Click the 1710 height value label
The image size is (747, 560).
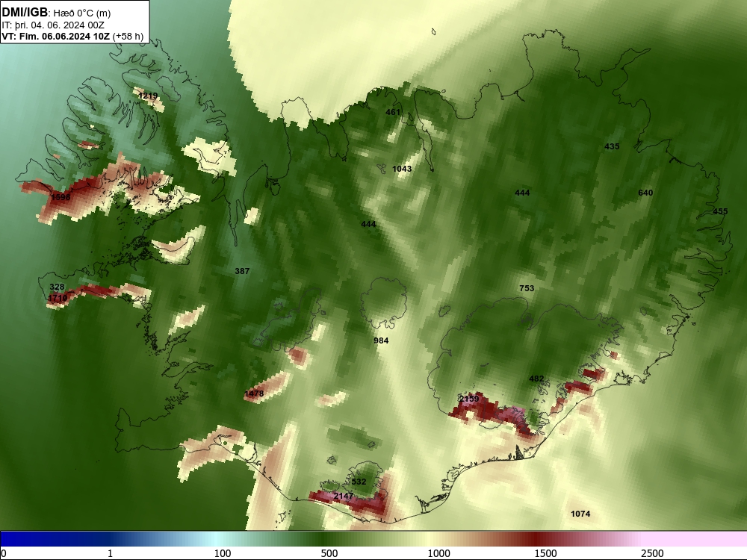58,298
